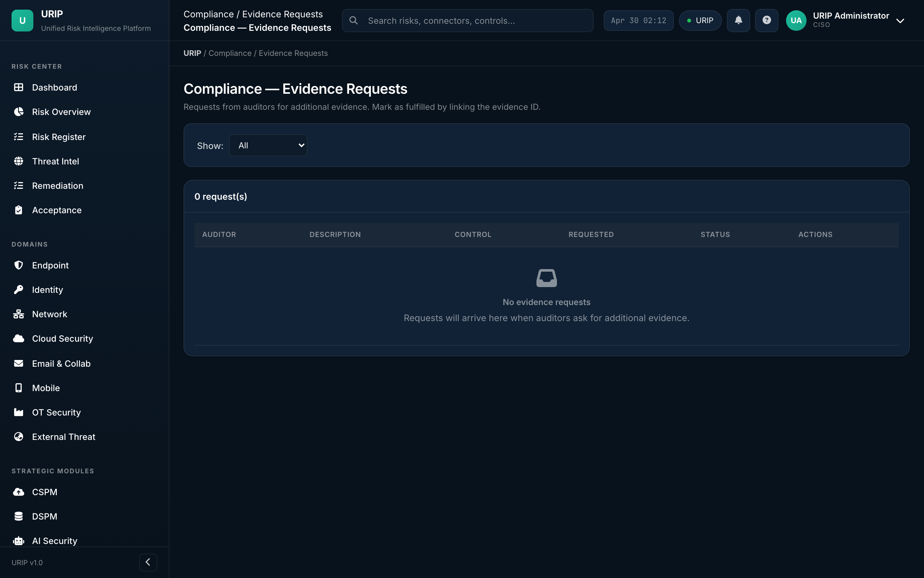Open the Risk Overview menu item
Screen dimensions: 924x578
click(84, 112)
